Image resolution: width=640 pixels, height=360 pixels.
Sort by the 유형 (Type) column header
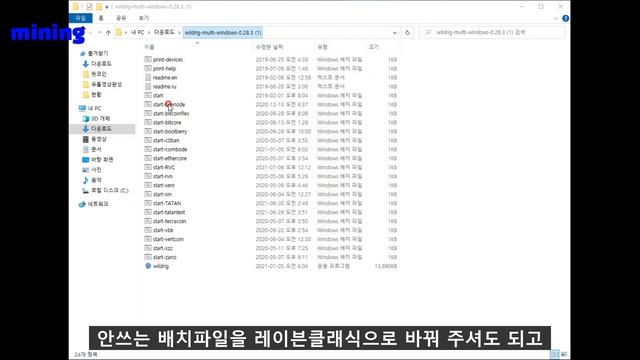pos(322,47)
